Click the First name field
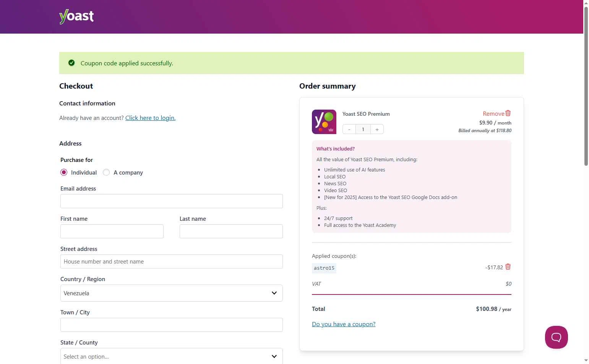Viewport: 589px width, 364px height. pos(112,231)
